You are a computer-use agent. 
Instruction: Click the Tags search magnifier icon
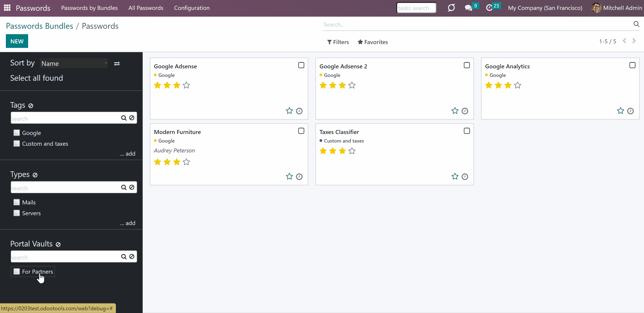pyautogui.click(x=124, y=118)
